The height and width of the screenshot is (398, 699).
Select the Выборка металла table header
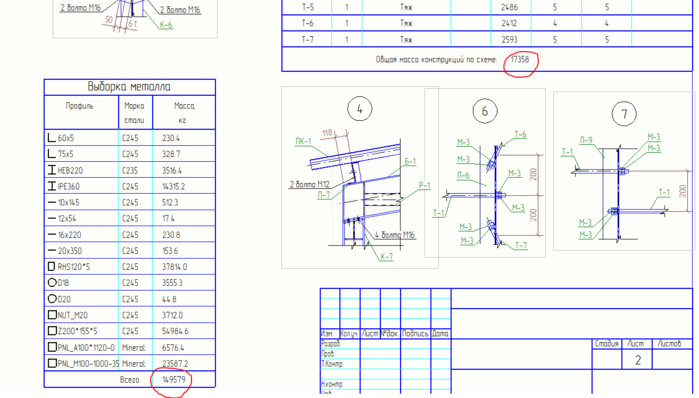tap(129, 86)
